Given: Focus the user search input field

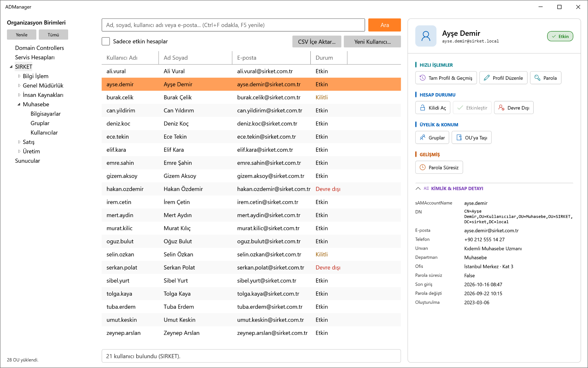Looking at the screenshot, I should (233, 25).
